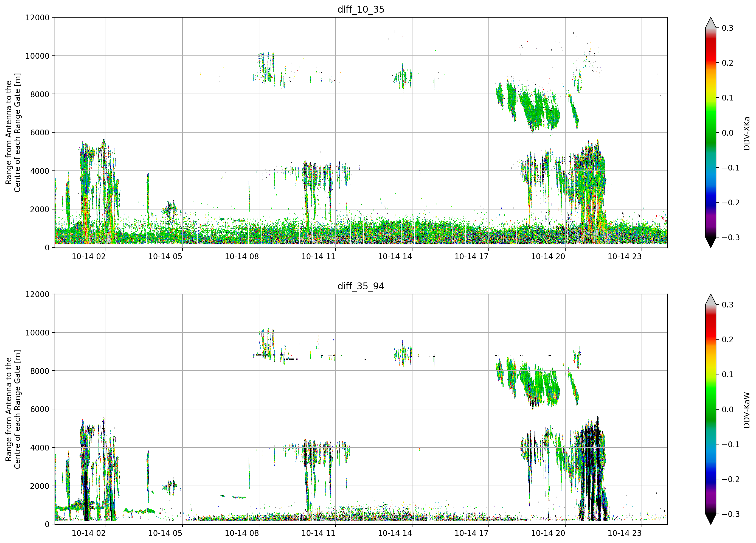This screenshot has width=756, height=543.
Task: Click the 10000 y-tick label of diff_35_94
Action: [x=37, y=333]
